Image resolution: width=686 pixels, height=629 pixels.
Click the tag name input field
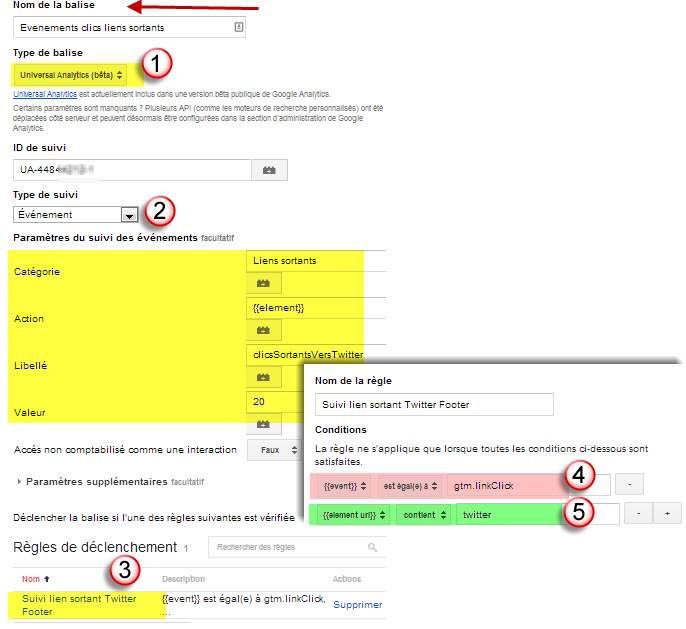tap(129, 27)
